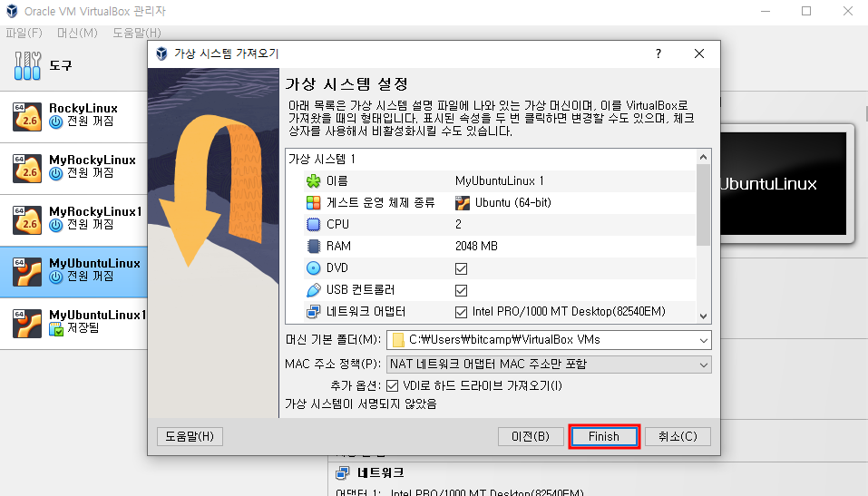Click the Finish button
Viewport: 868px width, 496px height.
[x=604, y=436]
